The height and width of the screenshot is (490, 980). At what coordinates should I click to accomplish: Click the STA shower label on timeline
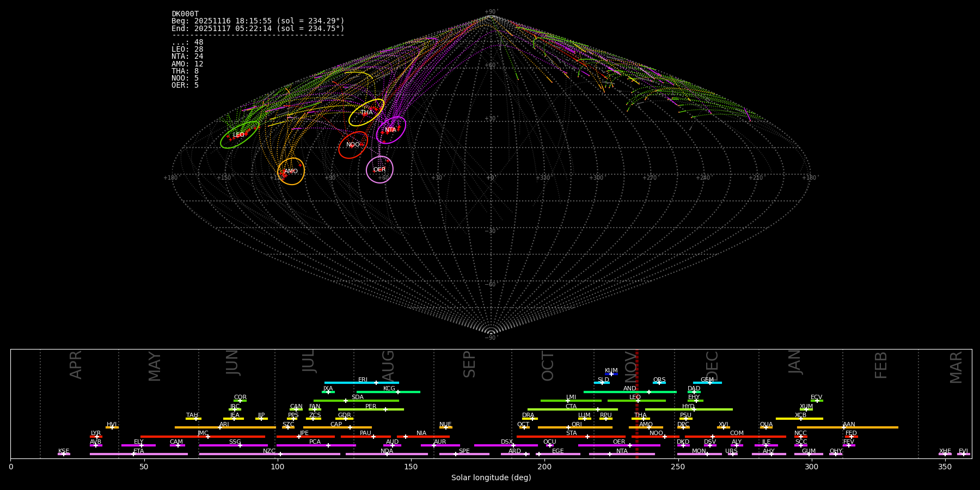[x=571, y=433]
